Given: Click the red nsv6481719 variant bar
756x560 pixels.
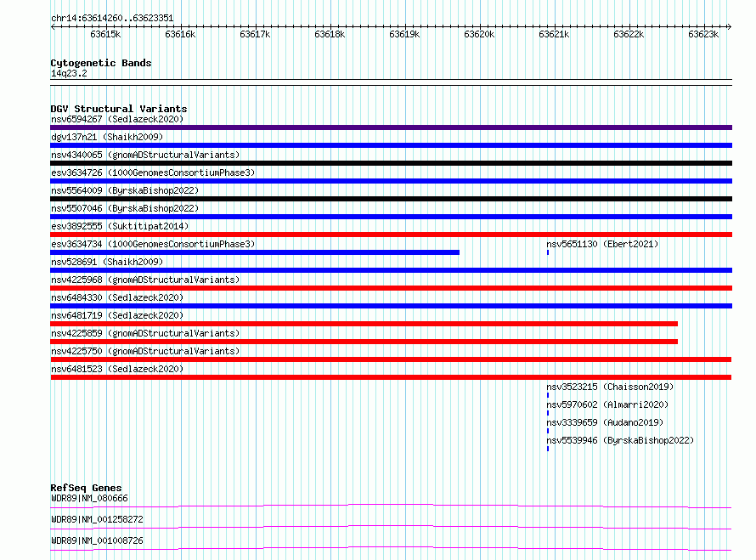Looking at the screenshot, I should coord(364,324).
